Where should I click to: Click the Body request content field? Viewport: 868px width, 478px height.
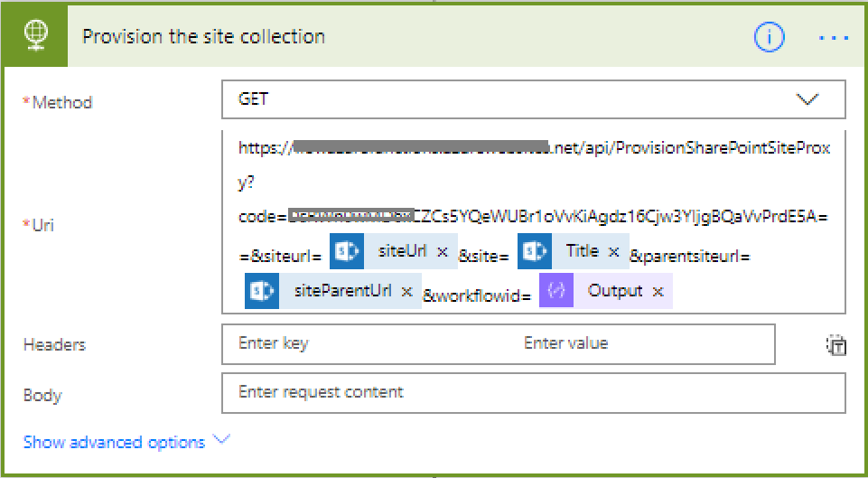tap(534, 393)
